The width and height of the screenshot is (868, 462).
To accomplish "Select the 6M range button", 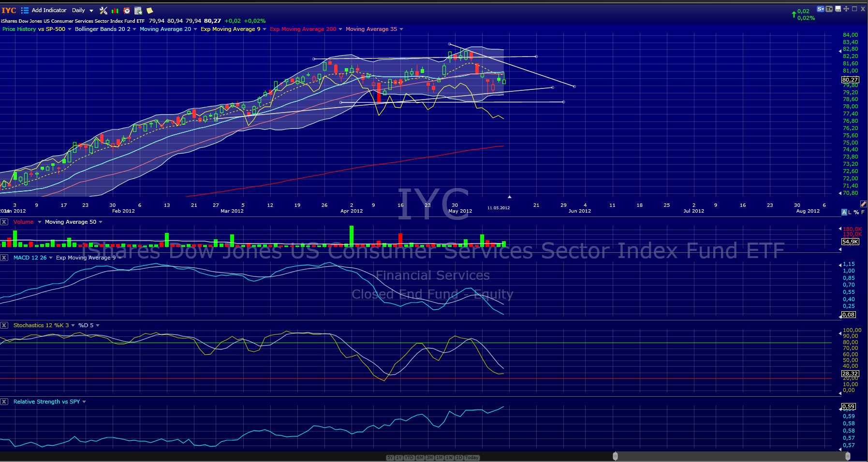I will (420, 458).
